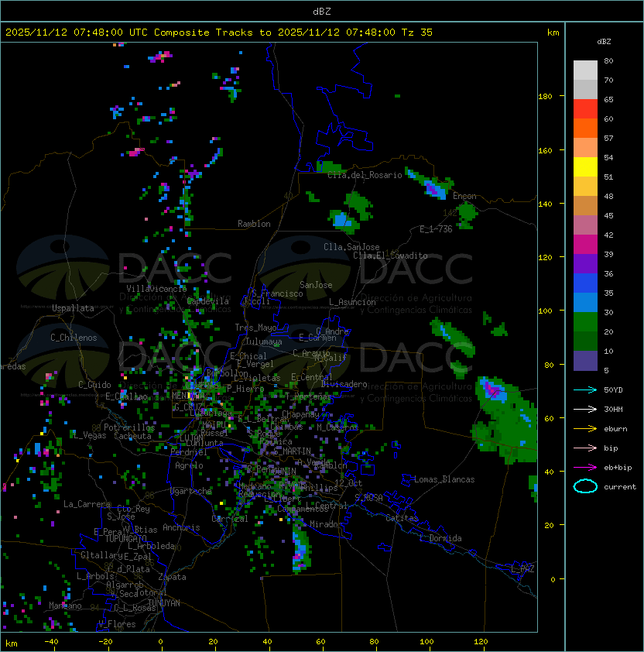644x652 pixels.
Task: Click the storm cell south of Mirador
Action: 301,549
